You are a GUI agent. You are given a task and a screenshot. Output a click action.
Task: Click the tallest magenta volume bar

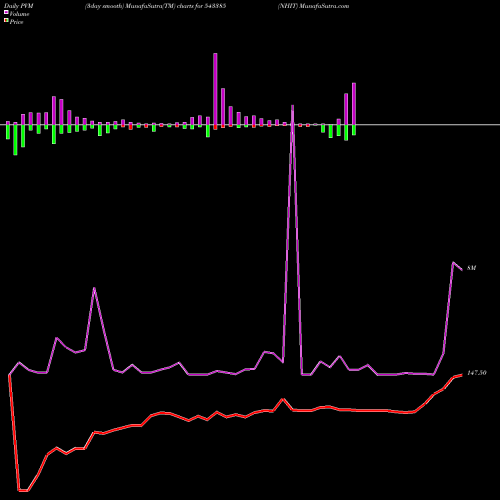[x=215, y=89]
